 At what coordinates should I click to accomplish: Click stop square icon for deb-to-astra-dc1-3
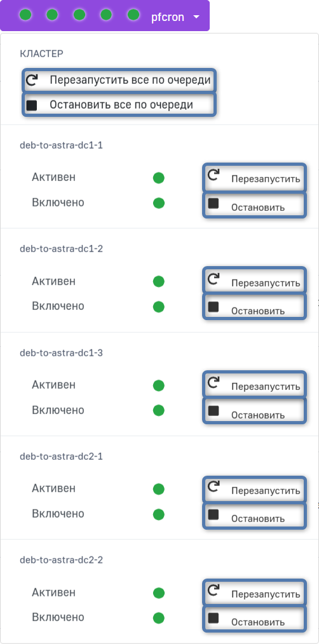pyautogui.click(x=213, y=411)
